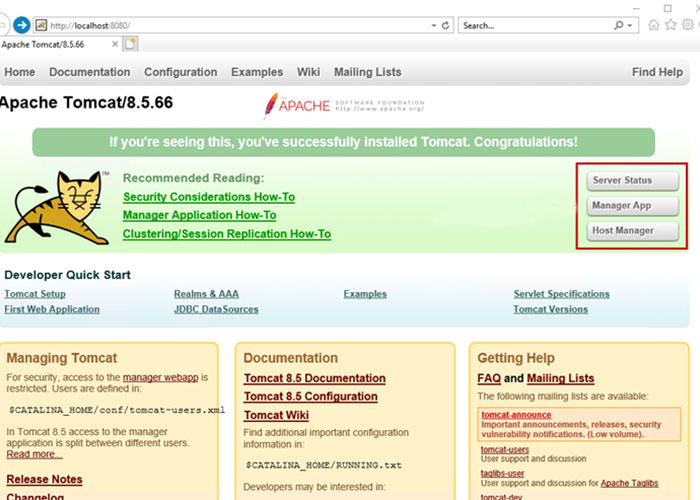Select the Apache Tomcat/8.5.66 browser tab

60,44
